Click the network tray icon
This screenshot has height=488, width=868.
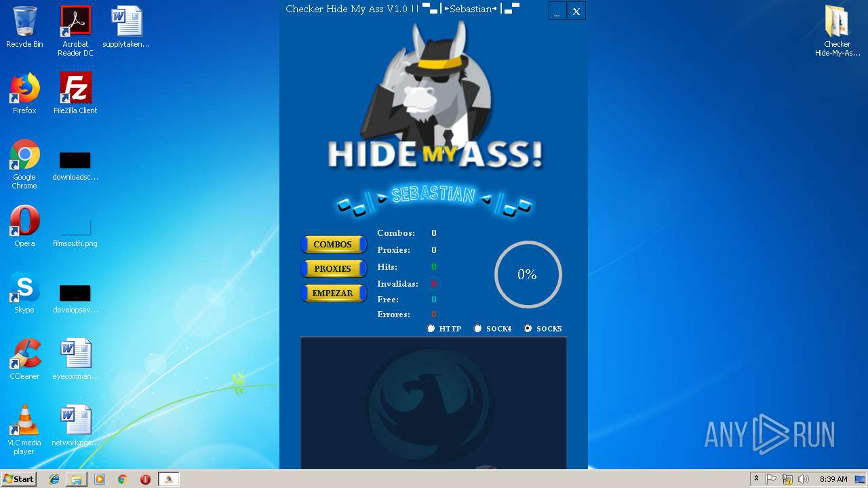tap(787, 479)
